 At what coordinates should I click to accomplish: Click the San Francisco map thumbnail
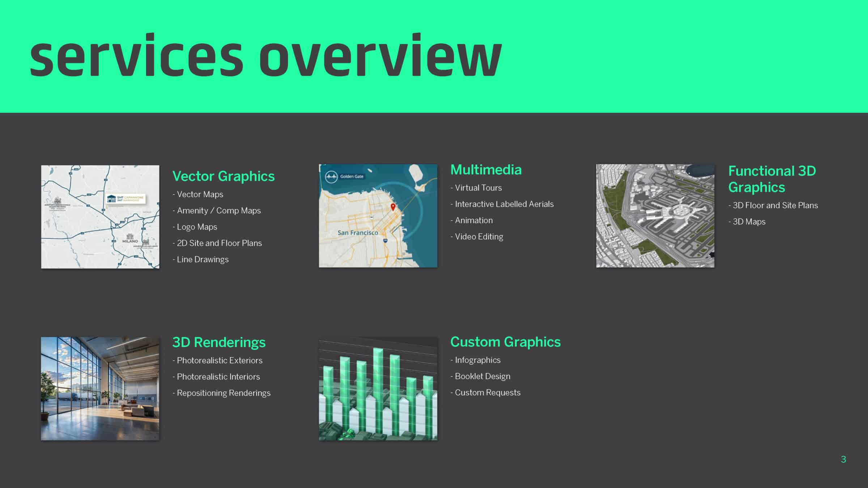(x=378, y=216)
